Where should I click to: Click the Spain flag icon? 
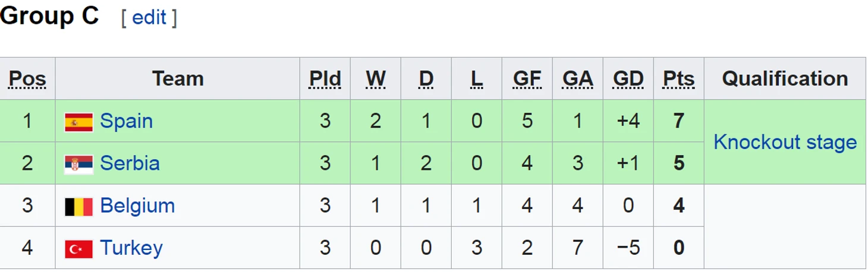(x=78, y=122)
